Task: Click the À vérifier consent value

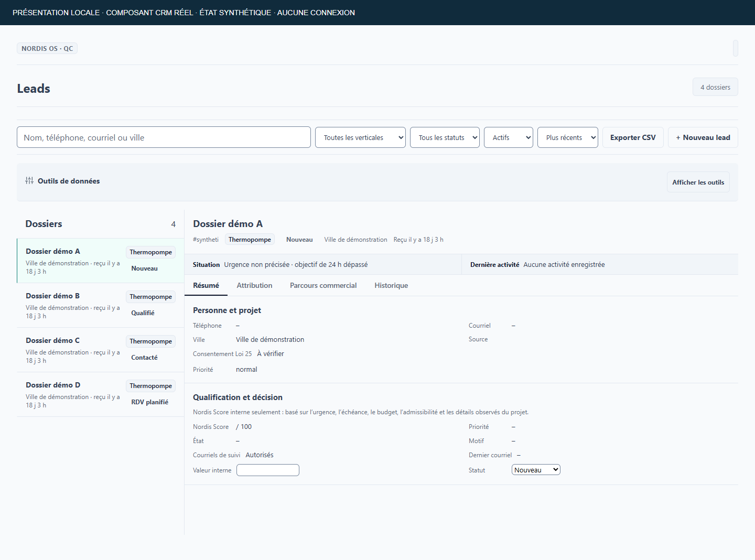Action: [271, 354]
